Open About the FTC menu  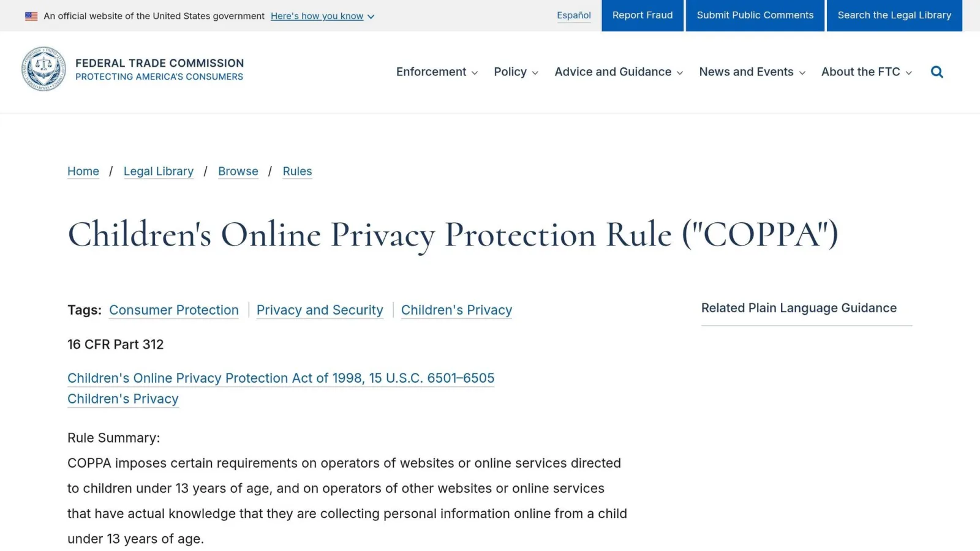pyautogui.click(x=867, y=72)
